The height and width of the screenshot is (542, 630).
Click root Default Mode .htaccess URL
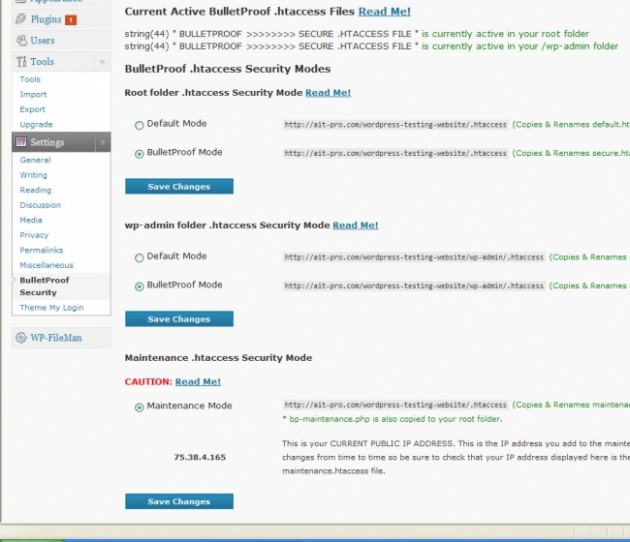point(395,125)
